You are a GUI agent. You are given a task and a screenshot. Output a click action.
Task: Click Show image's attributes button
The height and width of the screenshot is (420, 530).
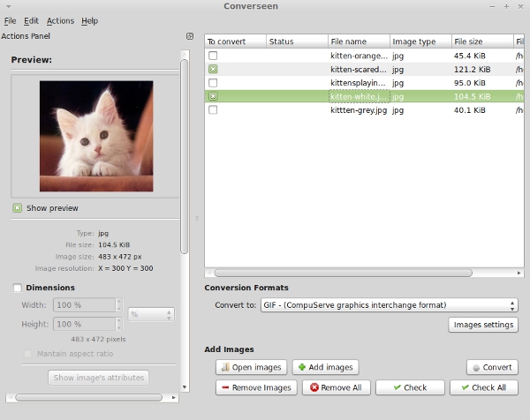tap(98, 378)
